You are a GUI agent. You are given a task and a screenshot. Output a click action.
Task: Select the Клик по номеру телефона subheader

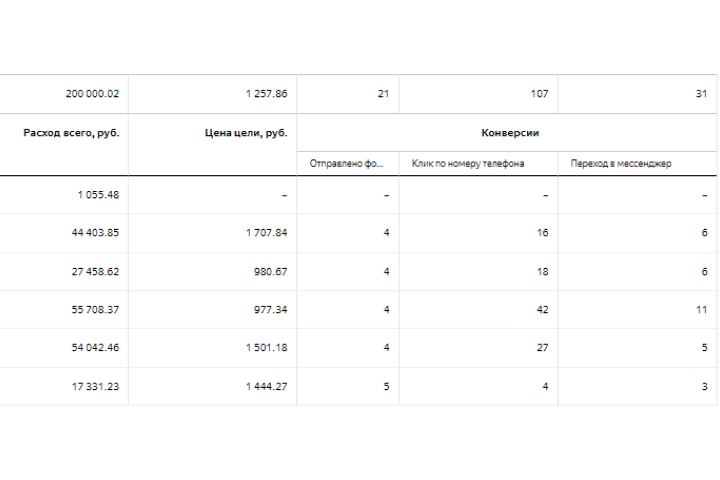tap(468, 164)
